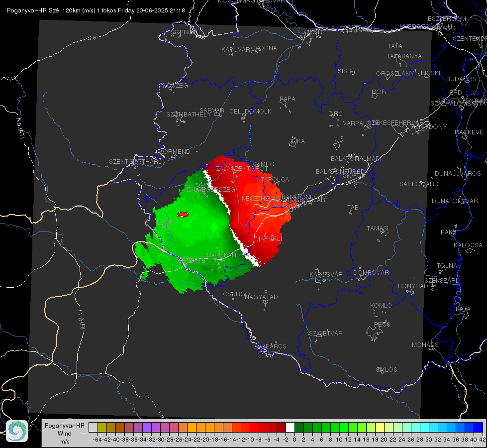Click the LENTI town label
This screenshot has width=487, height=448.
click(x=165, y=223)
